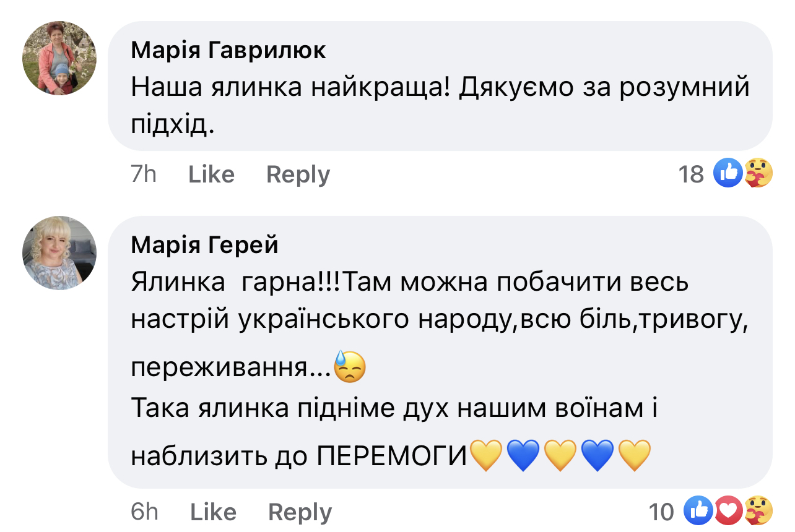Reply to Марія Гаврилюк's comment
Viewport: 795px width, 532px height.
[x=298, y=174]
